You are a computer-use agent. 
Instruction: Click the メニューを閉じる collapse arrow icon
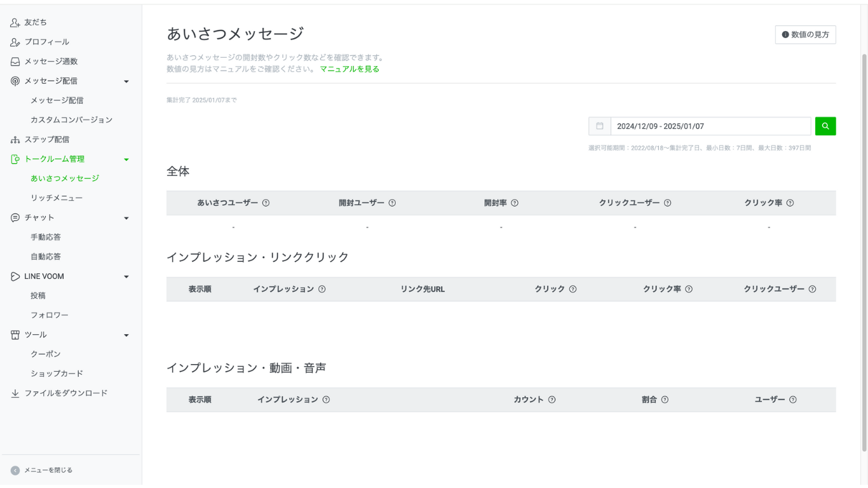(15, 471)
